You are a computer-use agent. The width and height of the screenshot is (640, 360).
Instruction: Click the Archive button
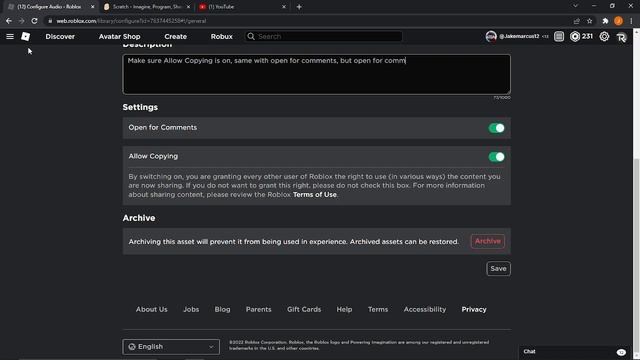coord(487,241)
